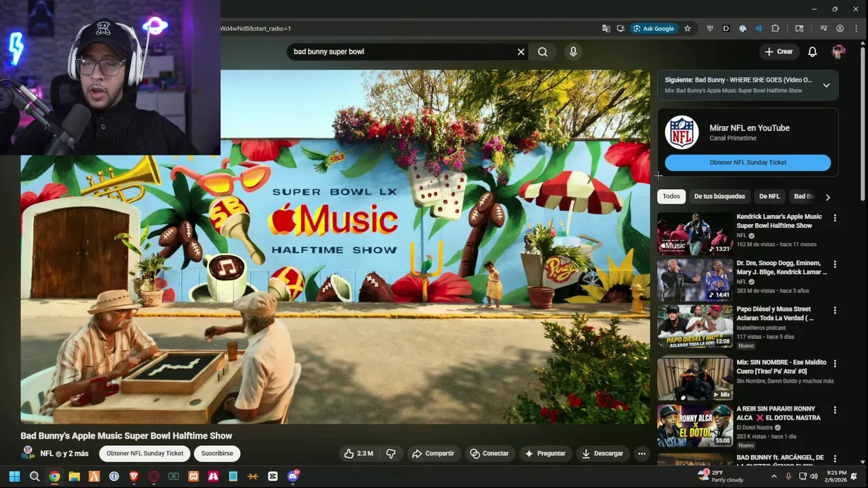
Task: Click Google Chrome on the taskbar
Action: click(54, 476)
